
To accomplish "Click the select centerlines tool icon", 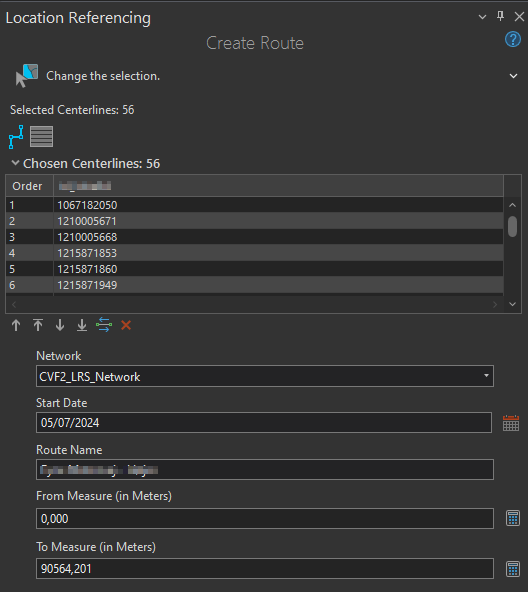I will 26,76.
